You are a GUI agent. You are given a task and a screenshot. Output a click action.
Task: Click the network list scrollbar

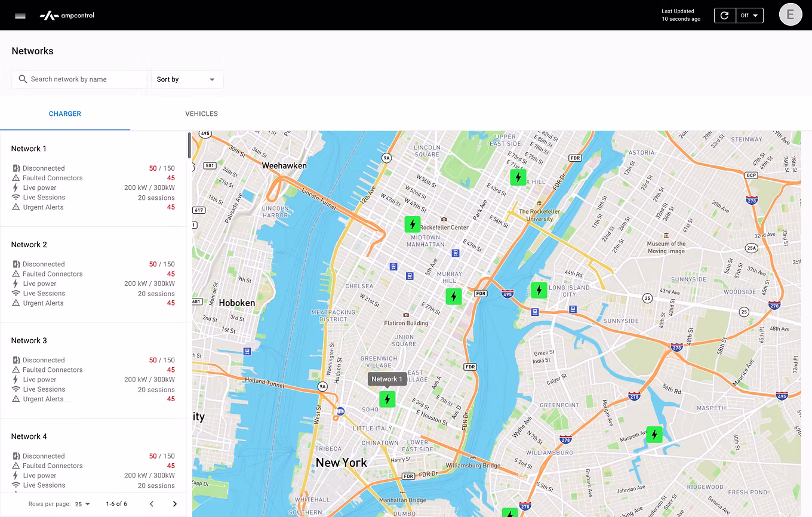click(x=189, y=145)
